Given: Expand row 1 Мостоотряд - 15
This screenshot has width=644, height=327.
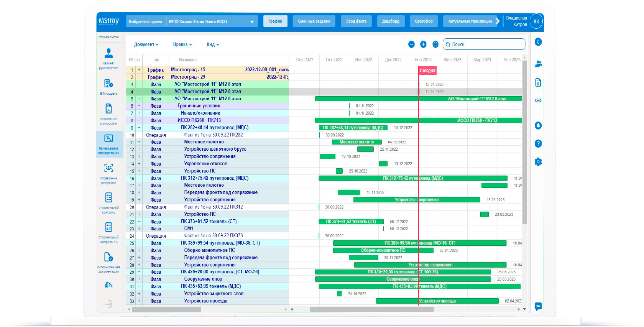Looking at the screenshot, I should click(x=139, y=70).
